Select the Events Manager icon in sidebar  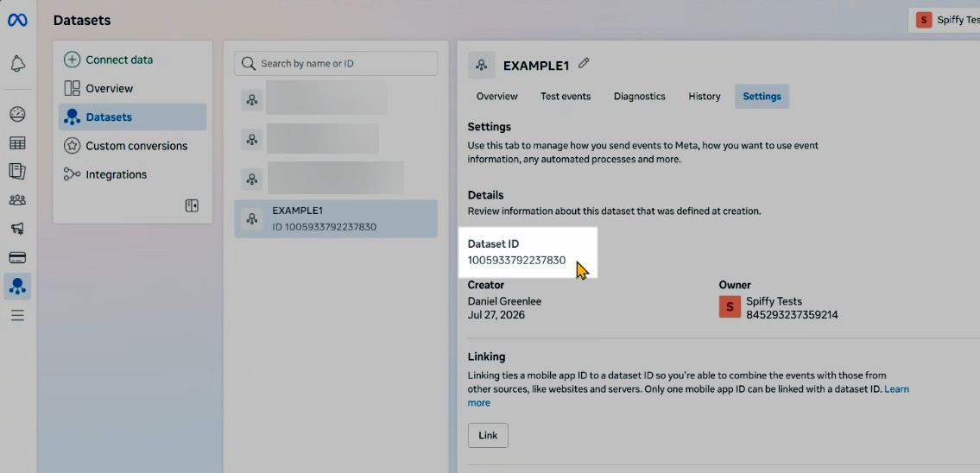pyautogui.click(x=17, y=287)
